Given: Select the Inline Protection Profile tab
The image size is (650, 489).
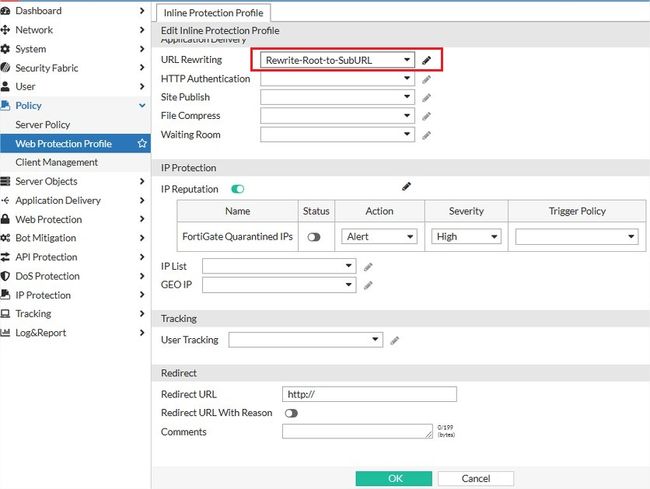Looking at the screenshot, I should [x=213, y=13].
